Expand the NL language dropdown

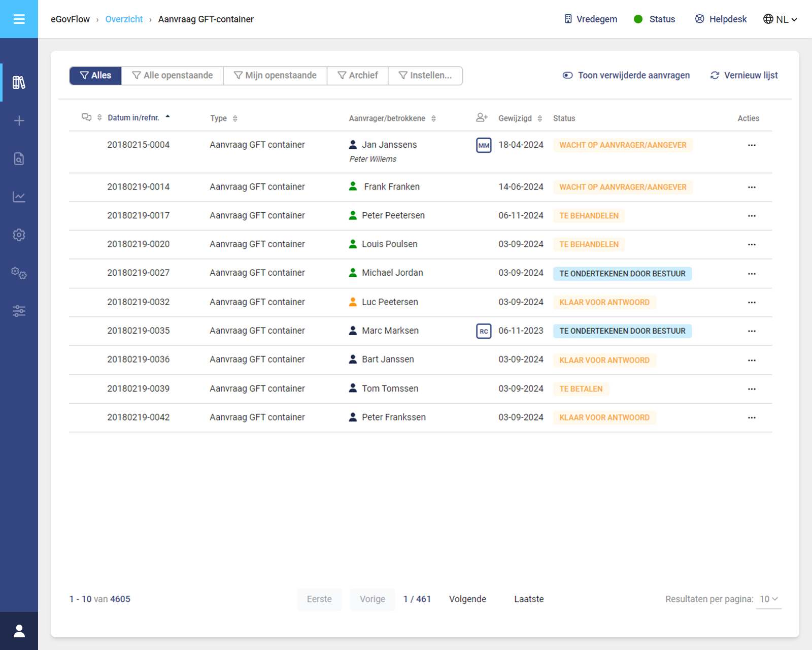click(x=780, y=19)
